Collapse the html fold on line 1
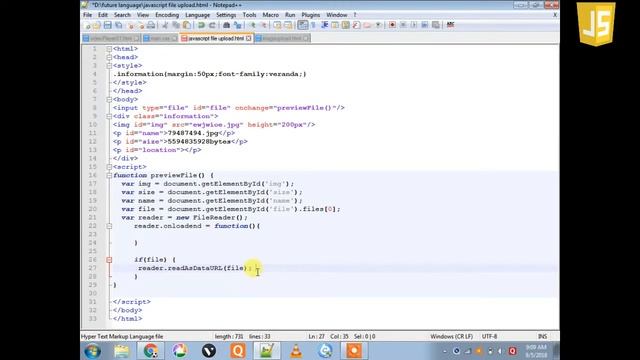Viewport: 640px width, 360px height. 109,49
